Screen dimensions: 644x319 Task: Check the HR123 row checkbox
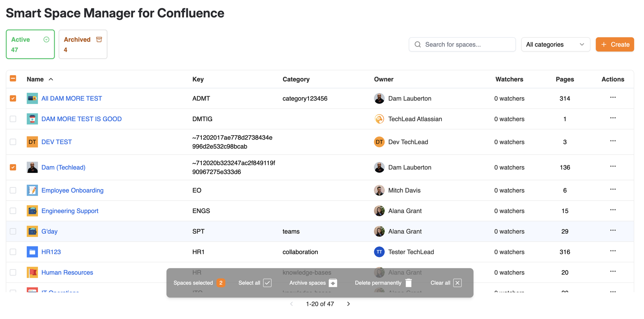click(13, 252)
